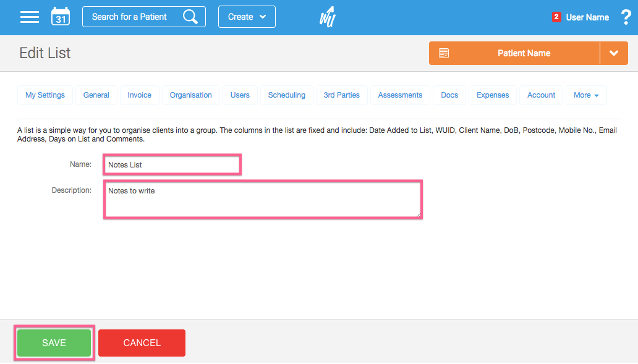
Task: Open the red notification badge
Action: (x=556, y=17)
